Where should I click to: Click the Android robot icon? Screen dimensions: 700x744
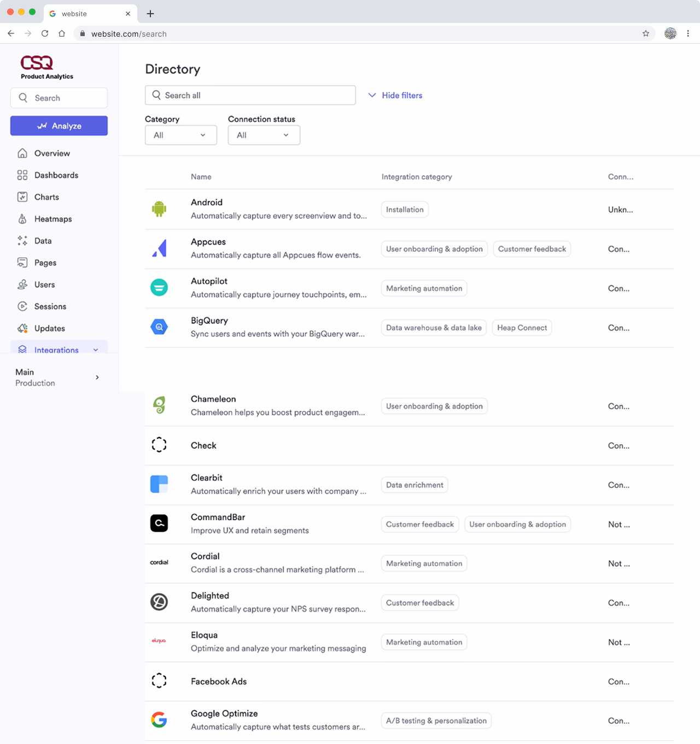159,209
